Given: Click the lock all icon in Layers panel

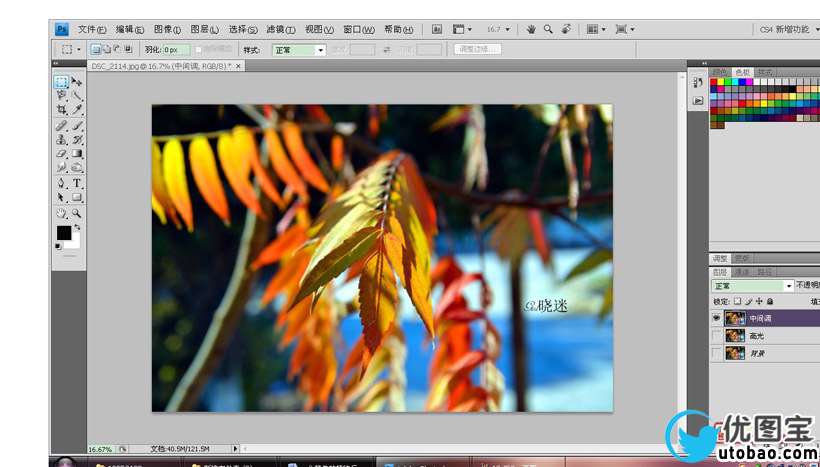Looking at the screenshot, I should pyautogui.click(x=769, y=301).
